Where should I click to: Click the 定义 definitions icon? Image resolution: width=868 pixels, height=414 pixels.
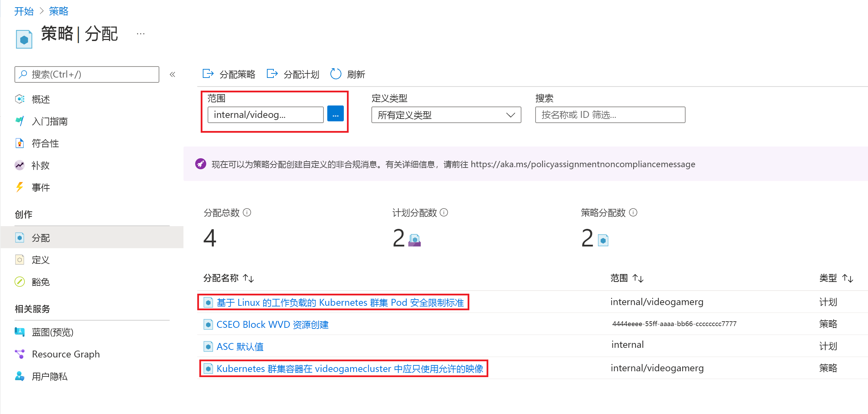pyautogui.click(x=20, y=260)
